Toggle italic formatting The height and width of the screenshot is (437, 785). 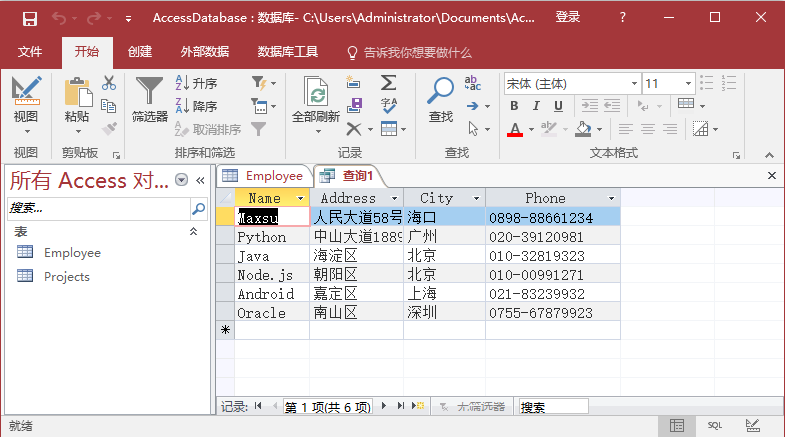click(536, 106)
